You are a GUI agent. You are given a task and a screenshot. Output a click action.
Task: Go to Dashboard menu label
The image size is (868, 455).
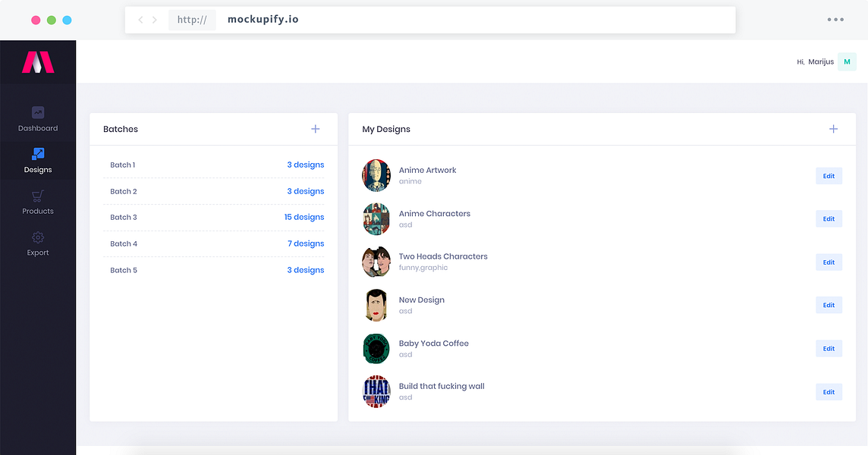click(38, 128)
